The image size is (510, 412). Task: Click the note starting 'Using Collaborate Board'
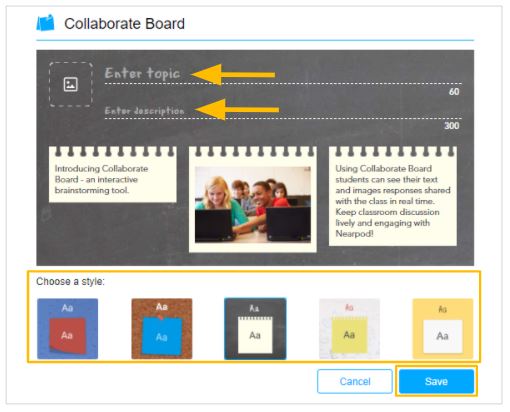coord(393,196)
